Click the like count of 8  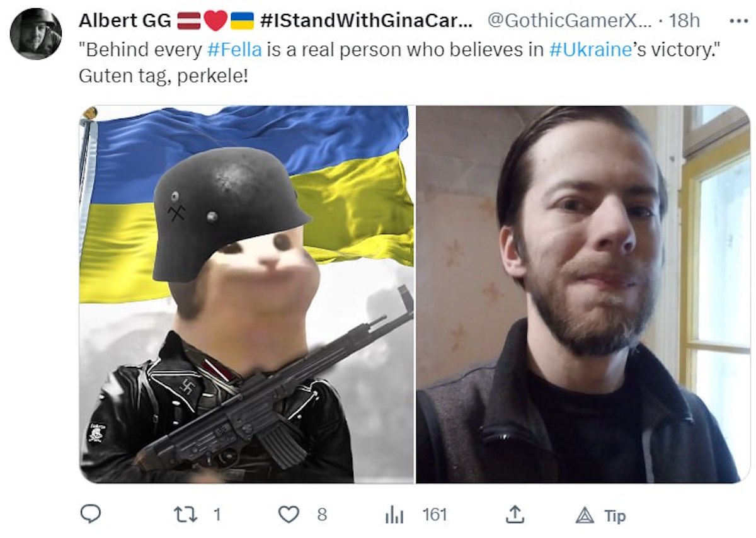322,515
